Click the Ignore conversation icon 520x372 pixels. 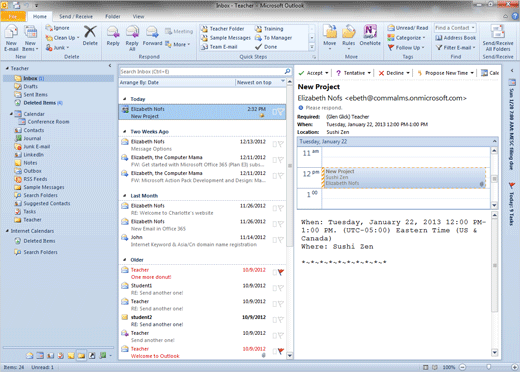49,28
